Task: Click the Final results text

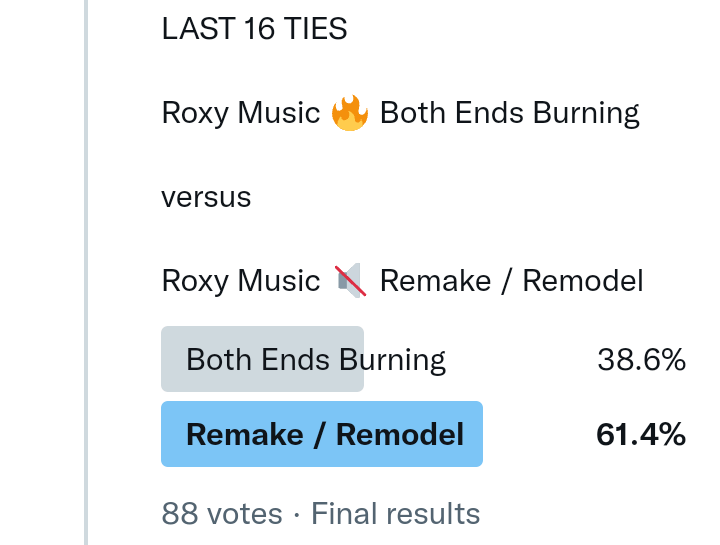Action: [x=396, y=514]
